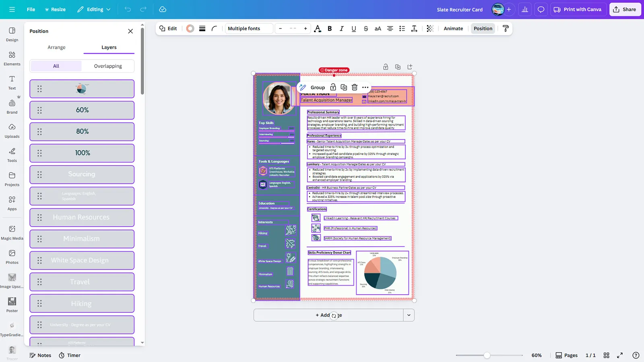Toggle strikethrough formatting
Image resolution: width=644 pixels, height=362 pixels.
pos(365,29)
